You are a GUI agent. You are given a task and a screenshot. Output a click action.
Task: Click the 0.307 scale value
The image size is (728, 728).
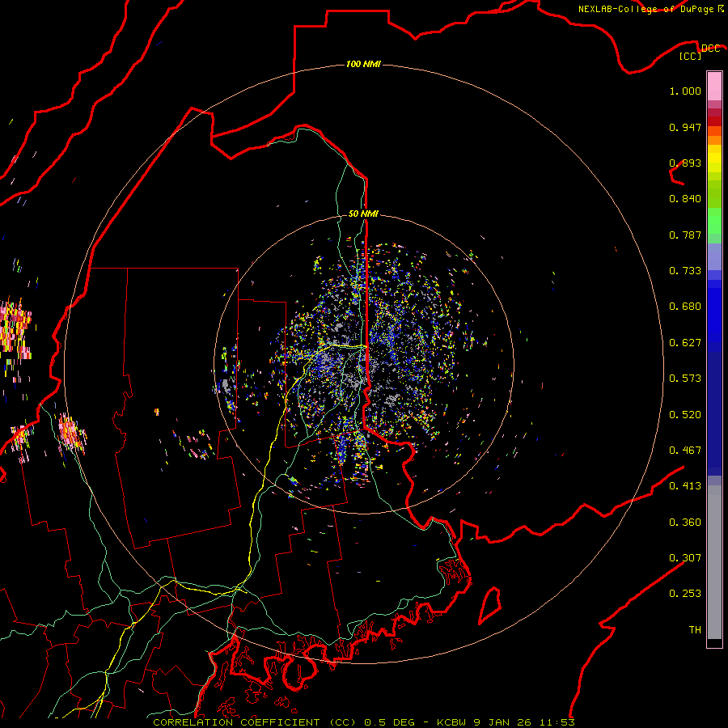685,558
